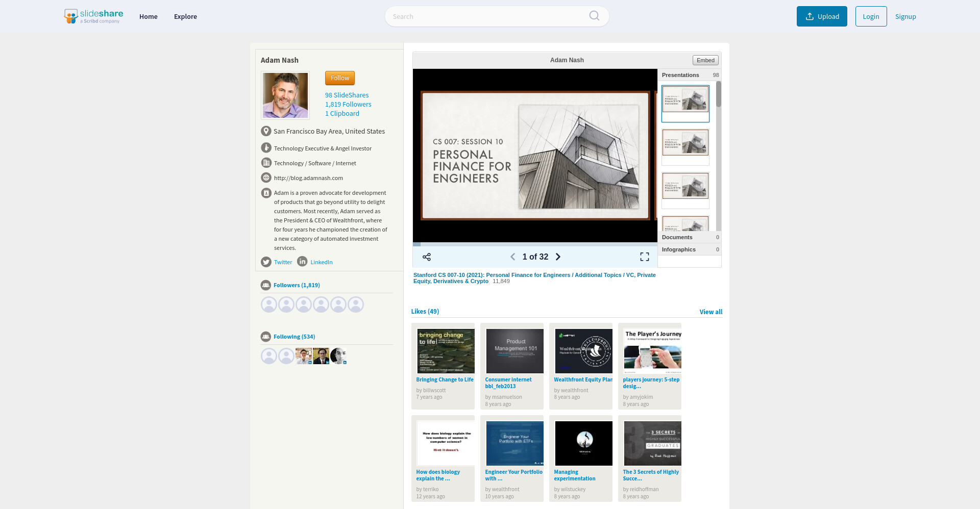This screenshot has height=509, width=980.
Task: Open Stanford CS 007-10 presentation title link
Action: click(x=534, y=278)
